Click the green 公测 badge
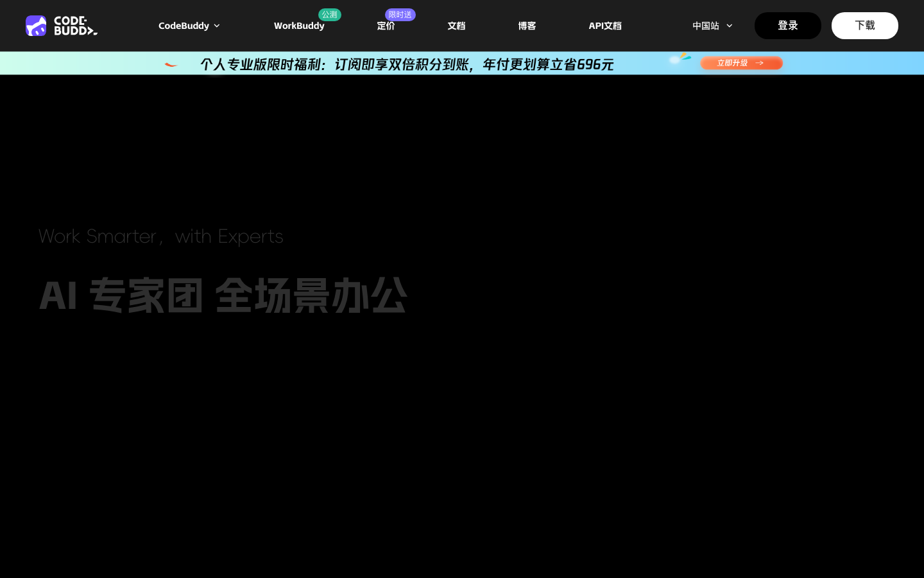The width and height of the screenshot is (924, 578). pos(330,15)
